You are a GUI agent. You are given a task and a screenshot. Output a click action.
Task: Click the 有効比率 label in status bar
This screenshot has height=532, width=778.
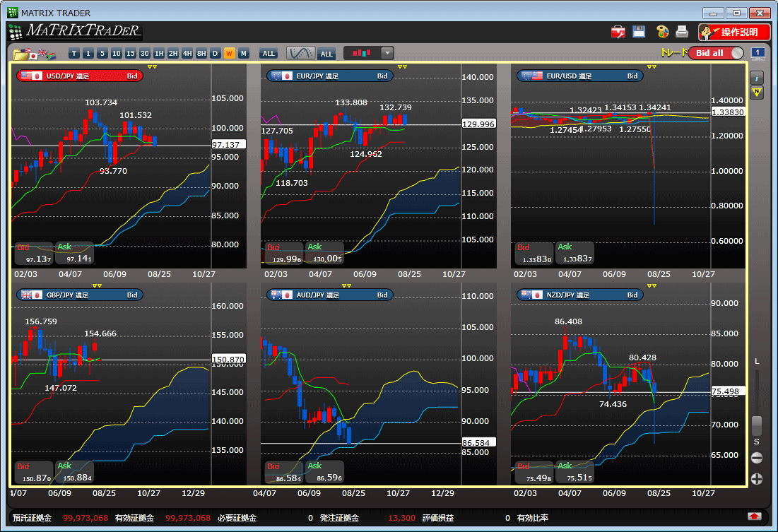click(532, 518)
